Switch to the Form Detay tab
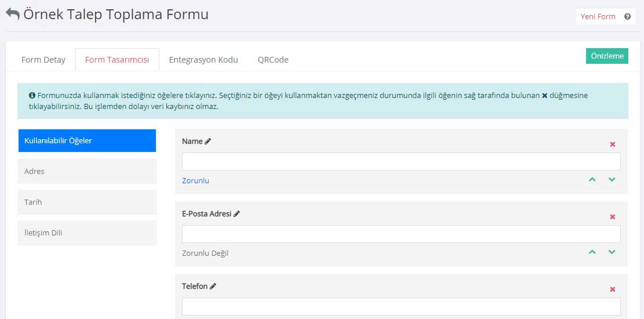The image size is (644, 319). coord(43,60)
